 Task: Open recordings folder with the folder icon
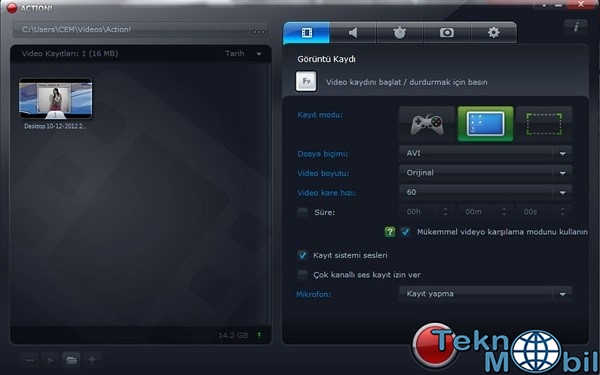pos(72,360)
